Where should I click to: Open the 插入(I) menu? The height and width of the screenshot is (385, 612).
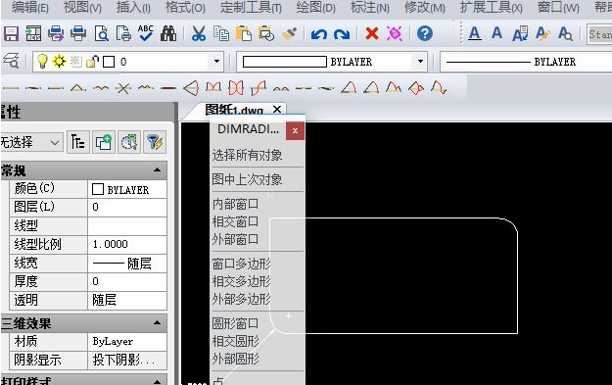pos(133,7)
